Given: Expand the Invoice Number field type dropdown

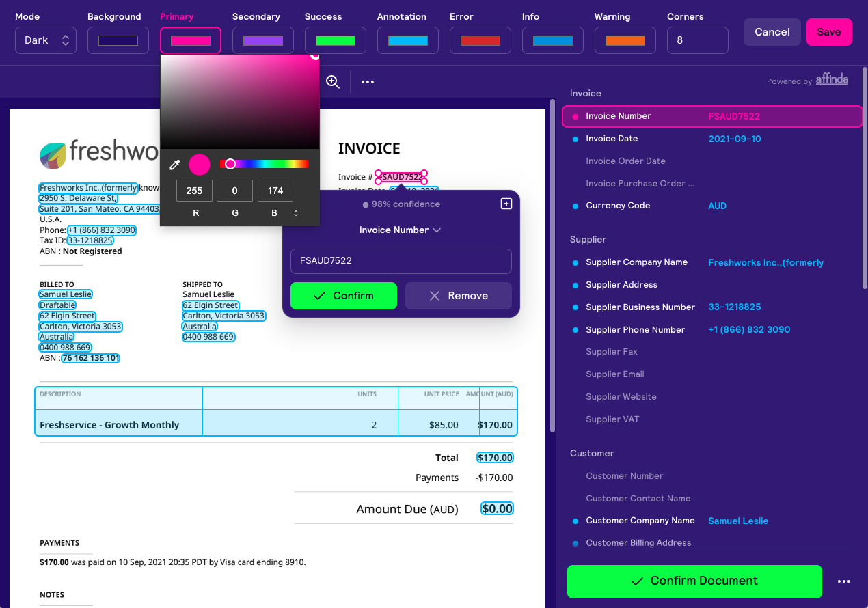Looking at the screenshot, I should (400, 230).
